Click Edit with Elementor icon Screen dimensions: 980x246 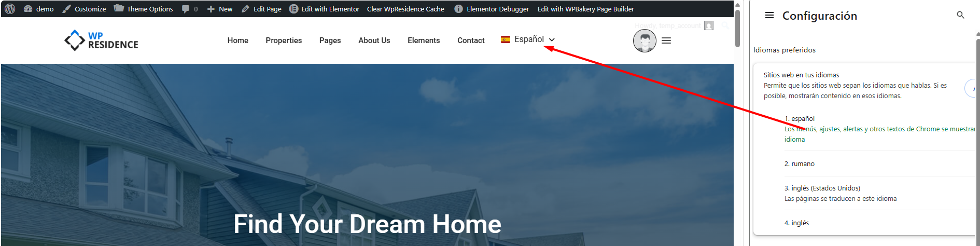[293, 9]
